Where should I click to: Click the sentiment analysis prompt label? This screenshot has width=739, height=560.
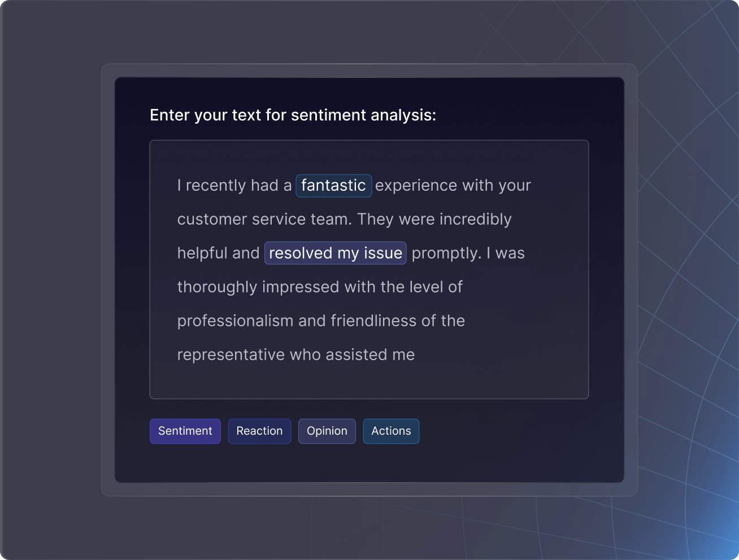pyautogui.click(x=293, y=115)
